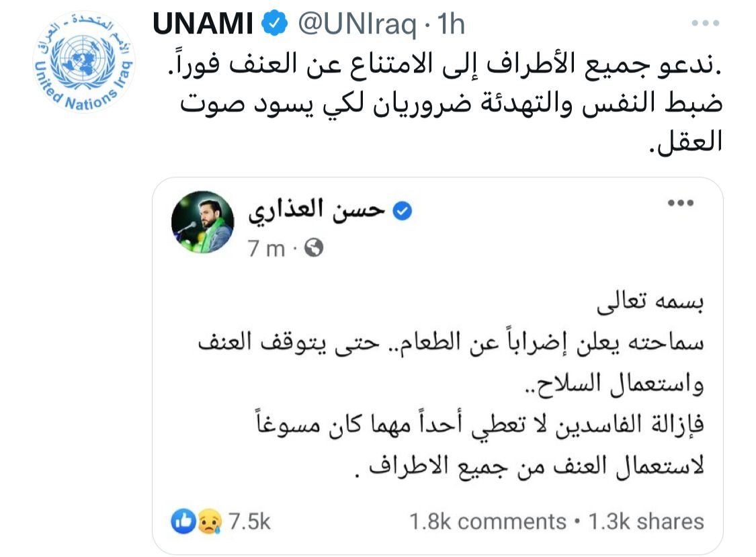Click the UNAMI display name
Viewport: 756px width, 557px height.
[201, 26]
